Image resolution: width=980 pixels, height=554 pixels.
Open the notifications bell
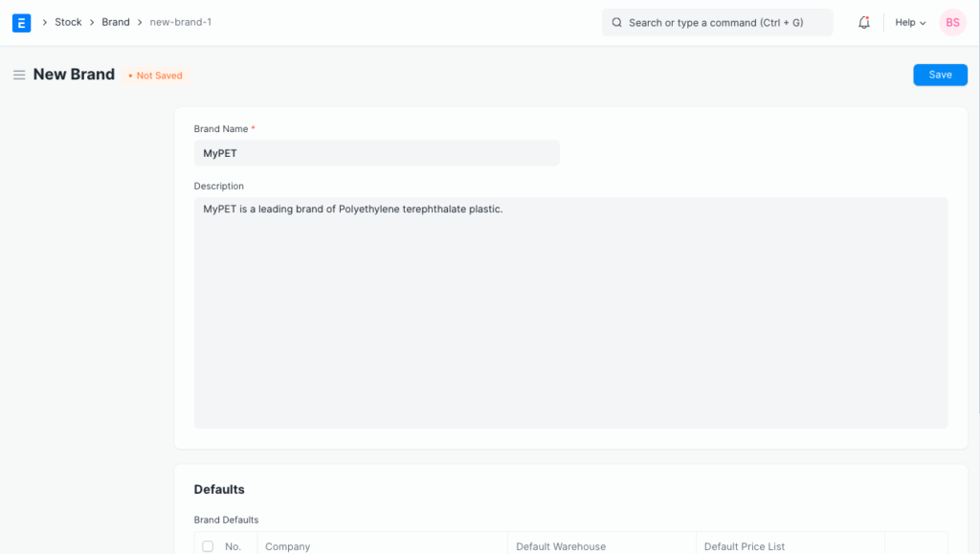point(864,23)
